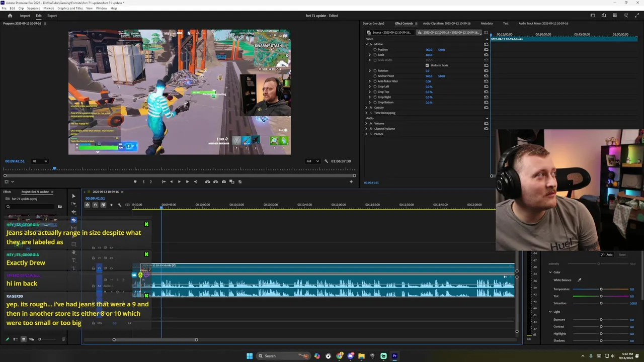Toggle the Anchor Point animation stopwatch

click(375, 76)
